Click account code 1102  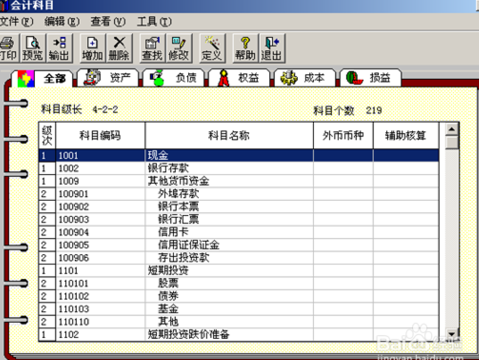point(68,334)
